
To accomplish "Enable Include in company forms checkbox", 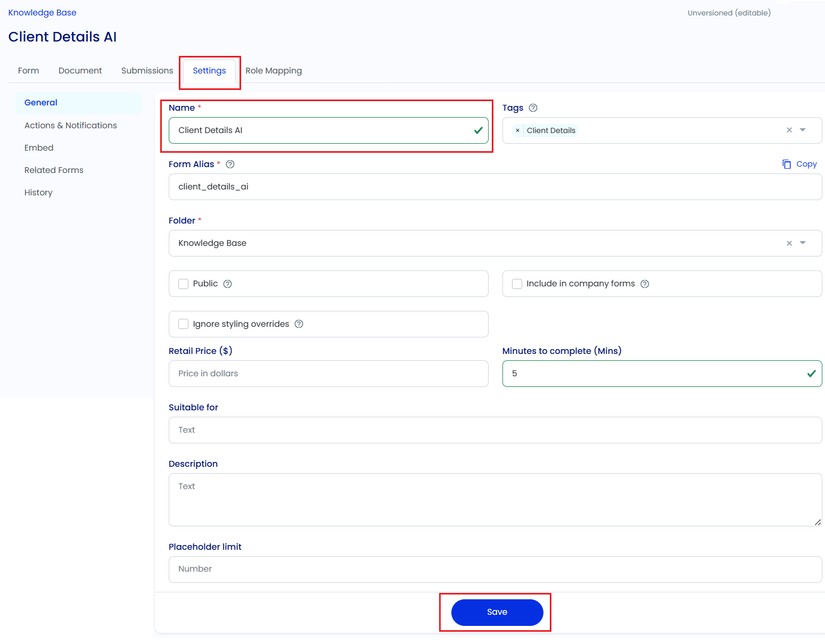I will 517,284.
